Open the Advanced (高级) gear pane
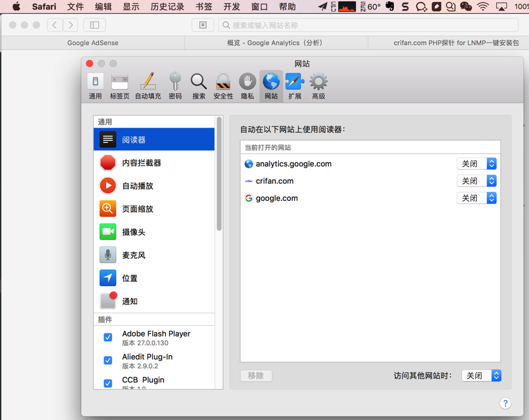Image resolution: width=529 pixels, height=420 pixels. (x=319, y=86)
